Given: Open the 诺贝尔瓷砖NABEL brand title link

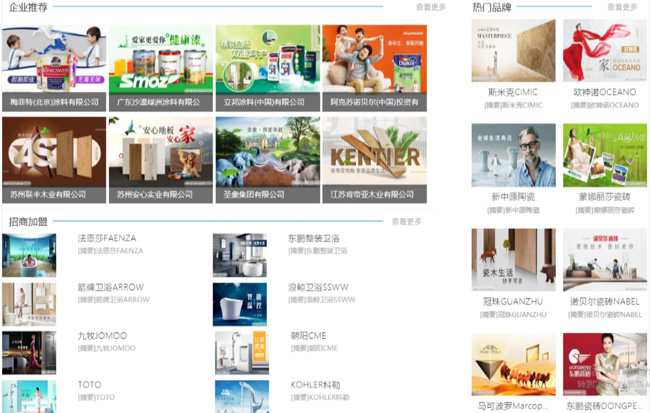Looking at the screenshot, I should point(605,301).
